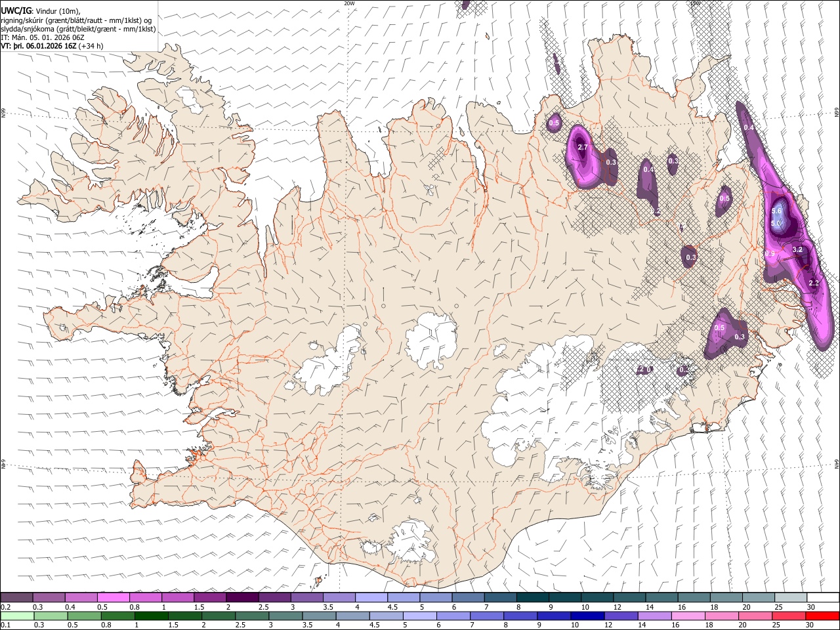Select the lower legend swatch between 2.5 and 3

pos(252,616)
